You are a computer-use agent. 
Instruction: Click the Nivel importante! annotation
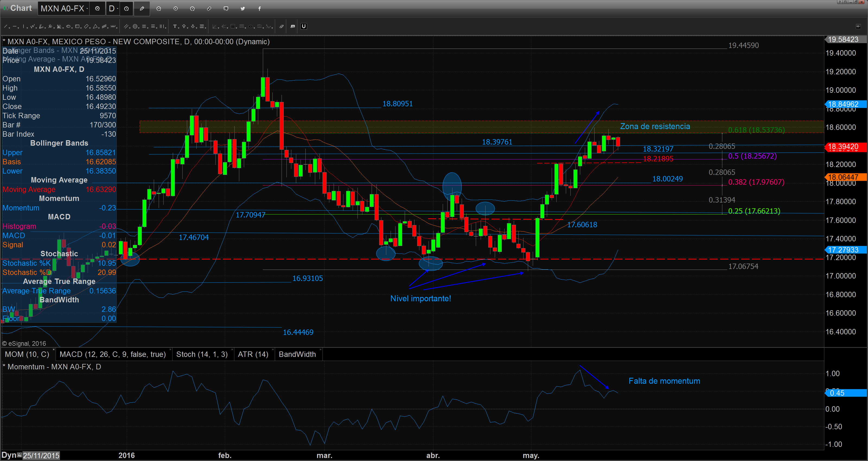(x=420, y=299)
